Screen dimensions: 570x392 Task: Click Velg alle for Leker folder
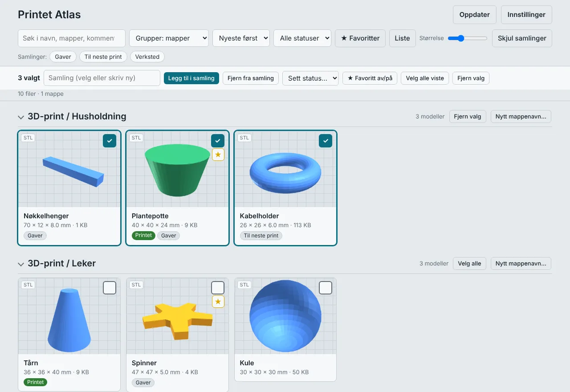tap(469, 263)
